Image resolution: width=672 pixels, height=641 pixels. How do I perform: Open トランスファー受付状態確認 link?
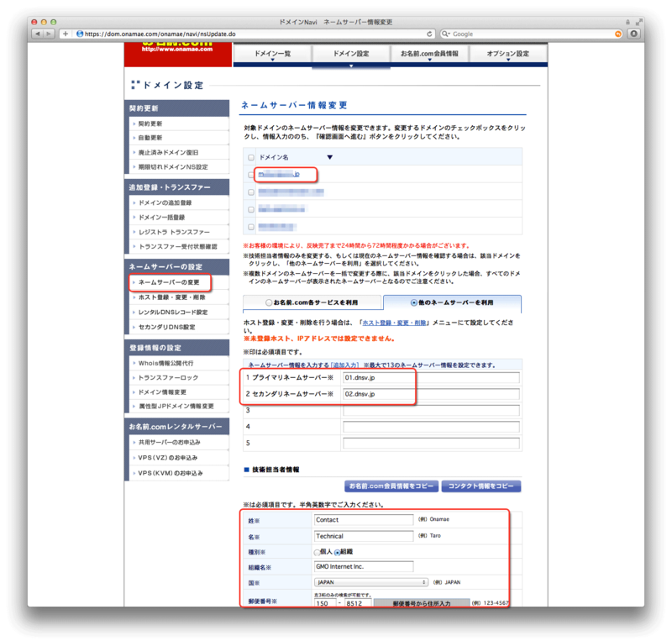point(178,246)
